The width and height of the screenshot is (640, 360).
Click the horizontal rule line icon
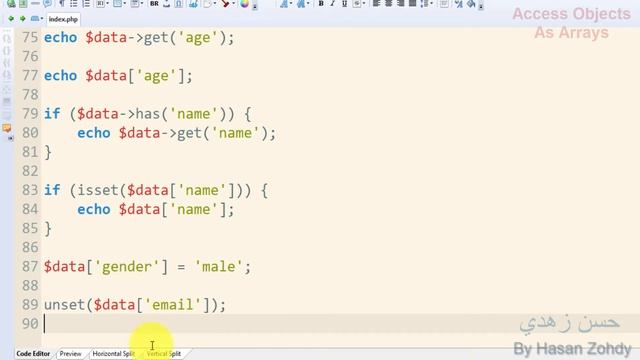coord(36,3)
